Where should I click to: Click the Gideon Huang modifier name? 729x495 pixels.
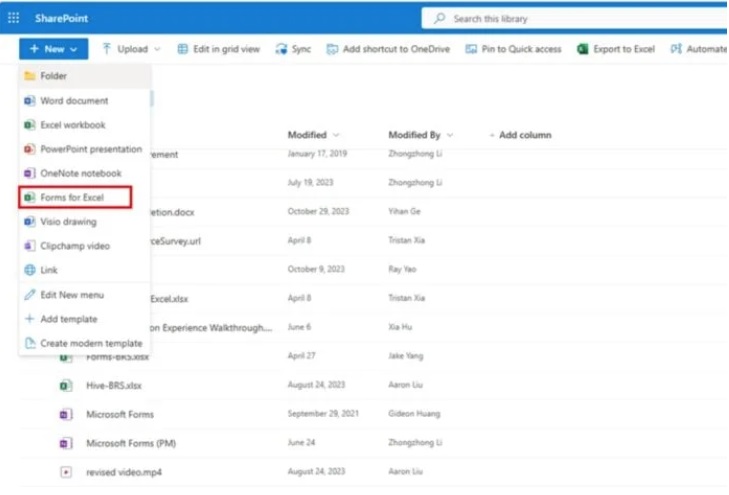pyautogui.click(x=414, y=413)
